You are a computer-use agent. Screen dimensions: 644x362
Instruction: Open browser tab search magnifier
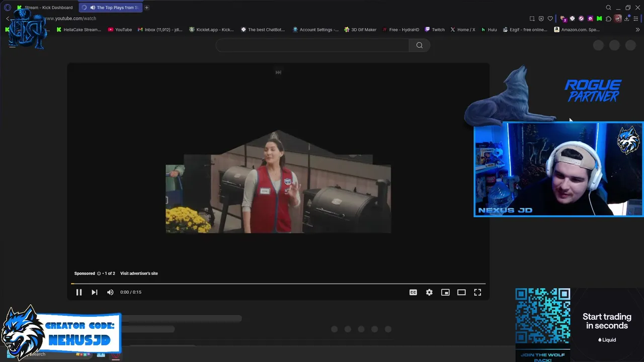click(x=608, y=8)
